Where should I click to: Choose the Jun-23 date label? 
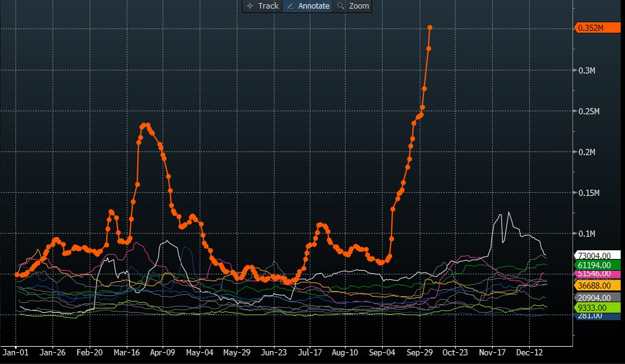tap(274, 352)
